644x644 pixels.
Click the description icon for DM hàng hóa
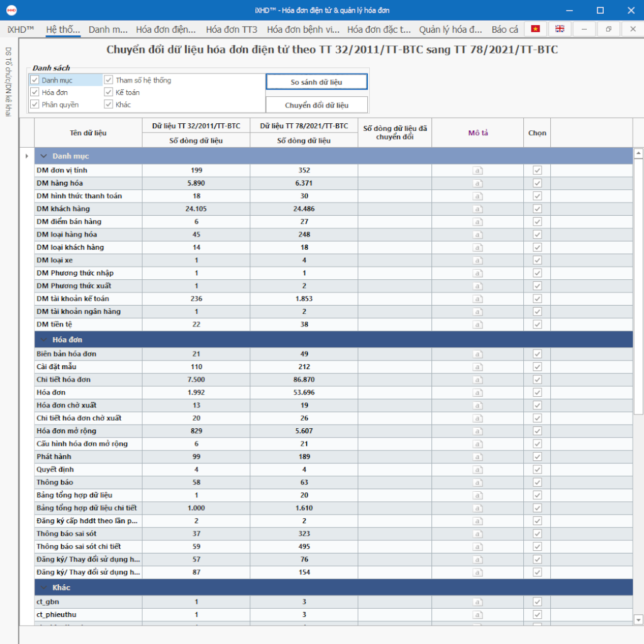pos(478,183)
